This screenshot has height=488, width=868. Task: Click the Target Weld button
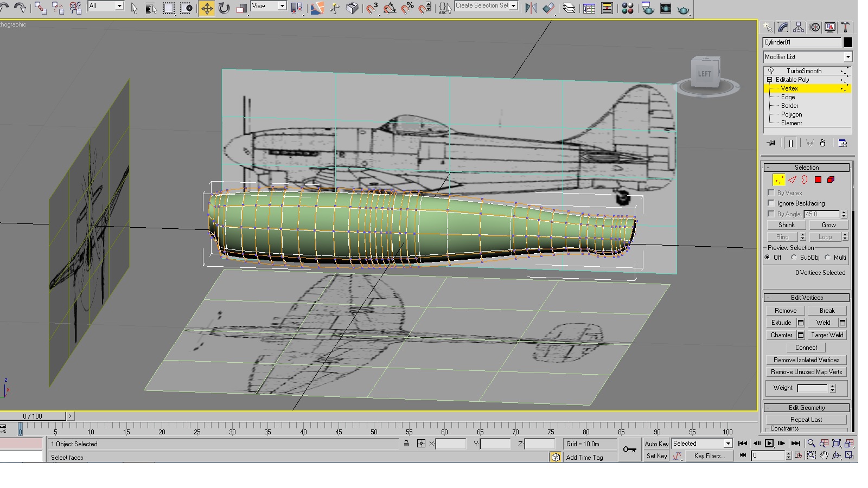[x=827, y=335]
